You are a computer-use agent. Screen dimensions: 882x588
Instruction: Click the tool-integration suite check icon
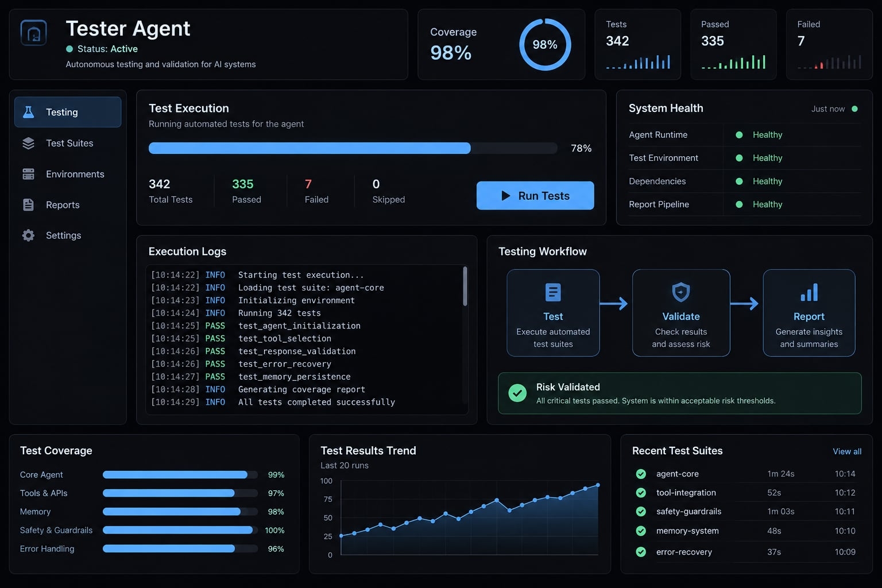pyautogui.click(x=641, y=493)
